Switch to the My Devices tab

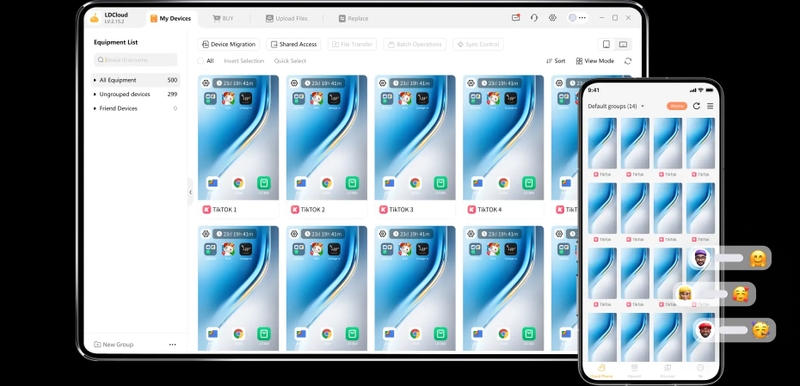point(170,18)
